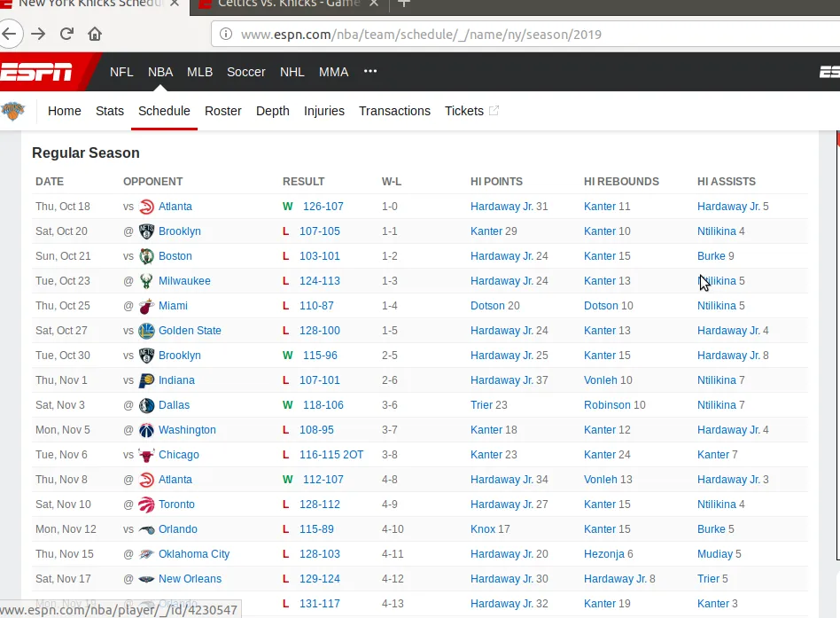Open the Soccer section
This screenshot has width=840, height=618.
tap(246, 72)
